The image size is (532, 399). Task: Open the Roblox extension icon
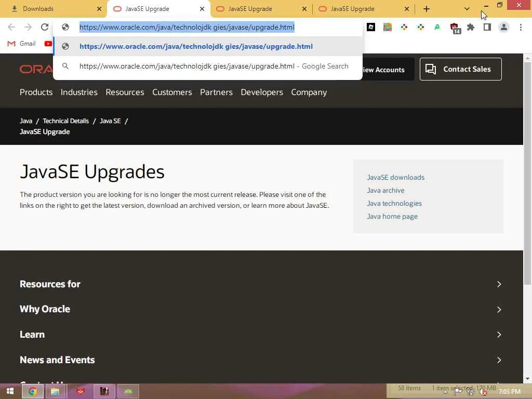point(371,27)
